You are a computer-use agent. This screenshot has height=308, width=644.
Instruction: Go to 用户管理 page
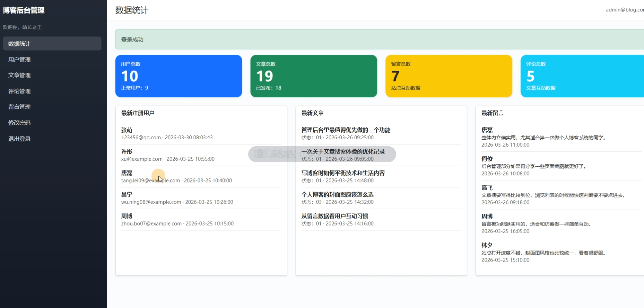pyautogui.click(x=52, y=60)
